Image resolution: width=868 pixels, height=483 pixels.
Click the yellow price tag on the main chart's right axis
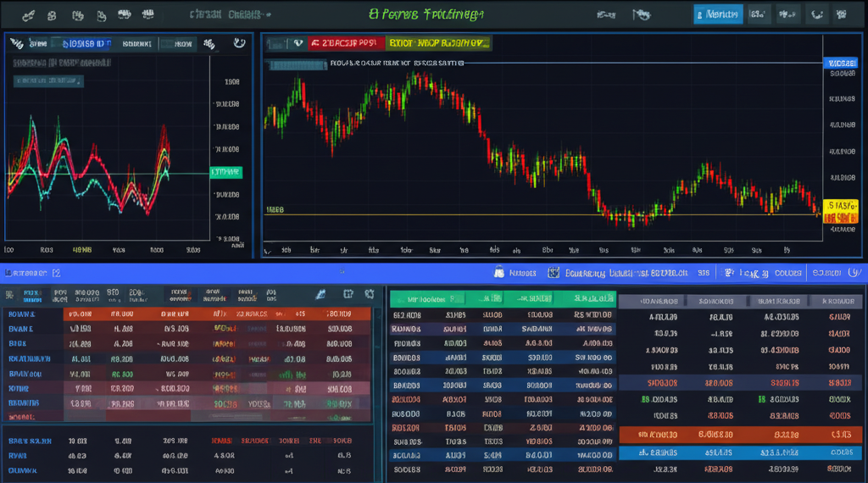pyautogui.click(x=841, y=211)
